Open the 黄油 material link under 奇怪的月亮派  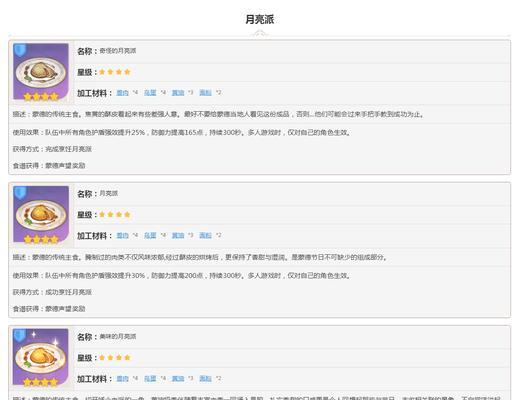click(x=178, y=93)
